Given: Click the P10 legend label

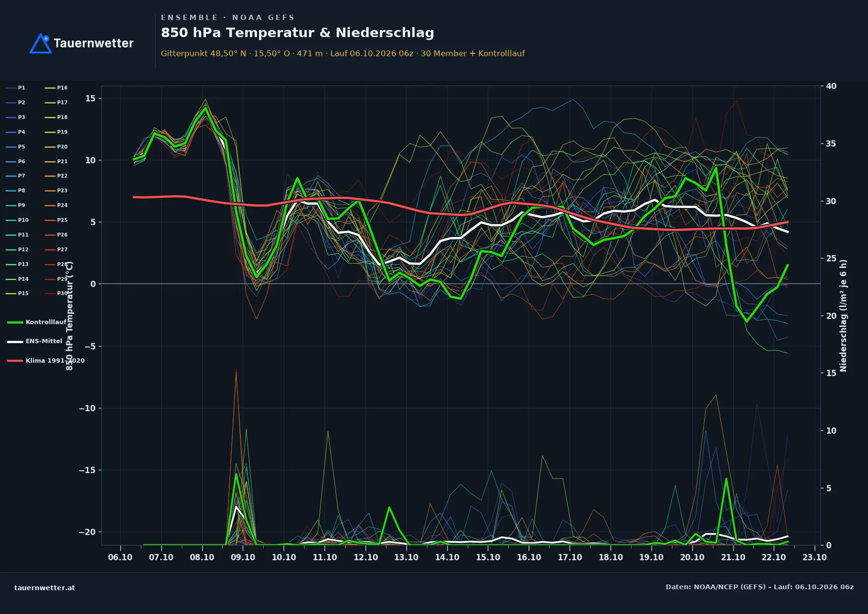Looking at the screenshot, I should [x=23, y=220].
